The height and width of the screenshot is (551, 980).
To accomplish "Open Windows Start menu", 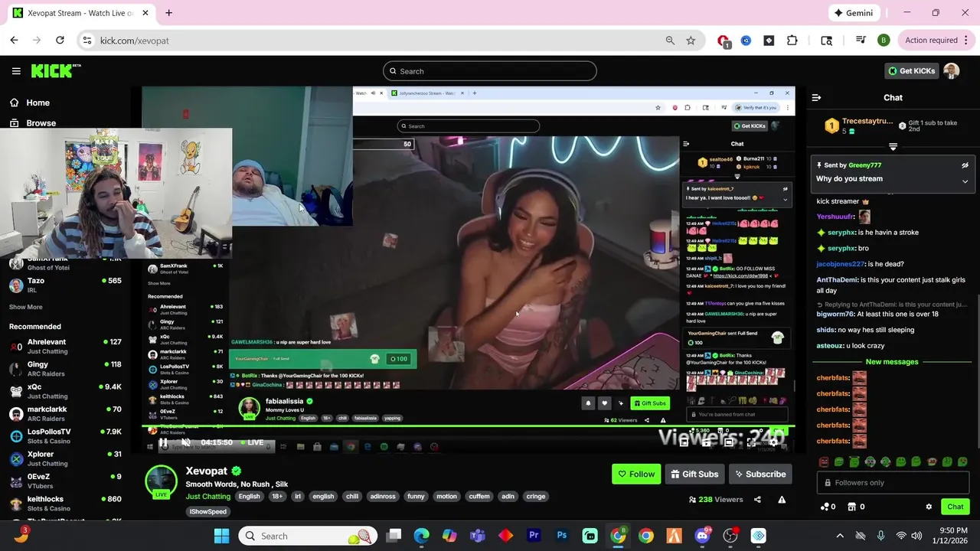I will tap(221, 536).
